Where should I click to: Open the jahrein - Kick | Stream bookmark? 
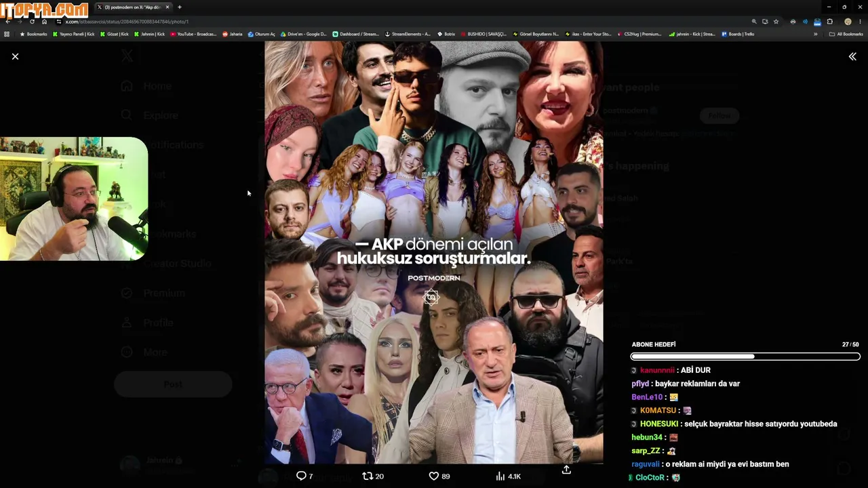tap(692, 34)
